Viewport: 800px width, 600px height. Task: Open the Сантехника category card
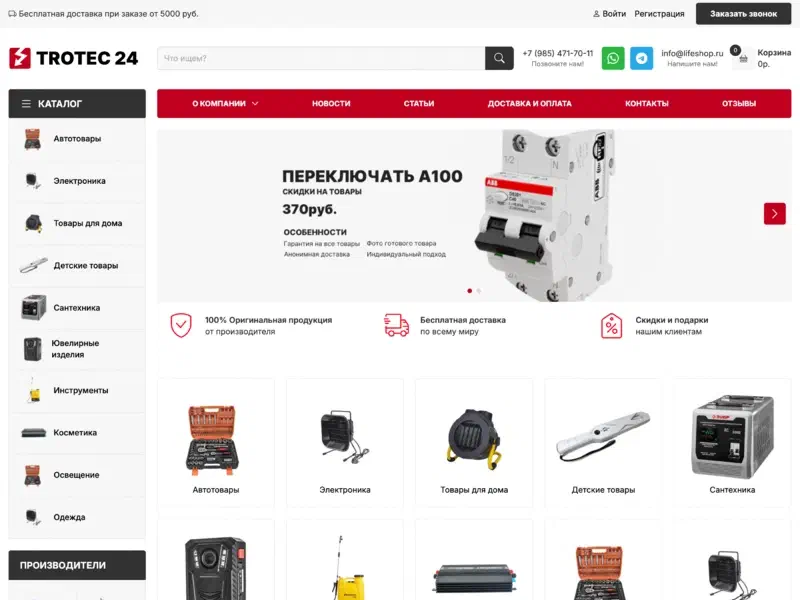pyautogui.click(x=732, y=443)
